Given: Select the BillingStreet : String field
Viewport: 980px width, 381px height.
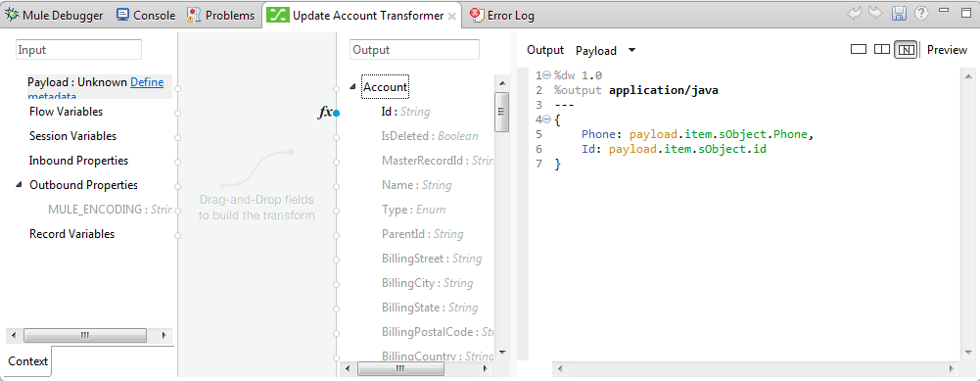Looking at the screenshot, I should point(432,259).
